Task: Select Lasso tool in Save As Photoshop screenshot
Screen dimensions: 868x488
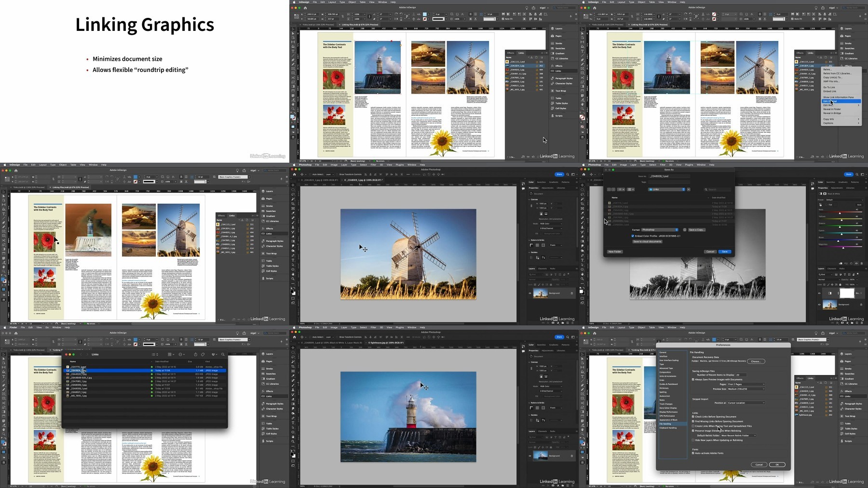Action: [x=582, y=195]
